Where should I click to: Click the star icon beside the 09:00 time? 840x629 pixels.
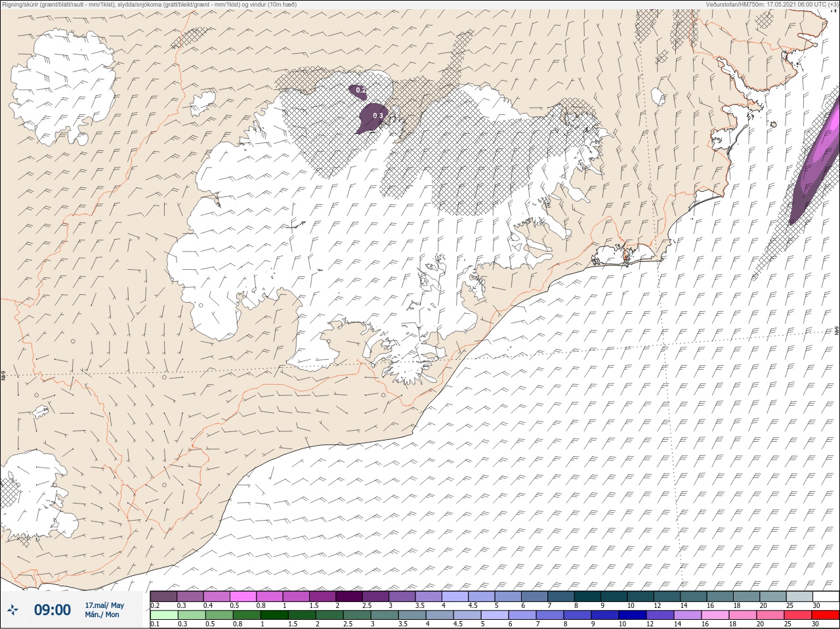[x=12, y=610]
